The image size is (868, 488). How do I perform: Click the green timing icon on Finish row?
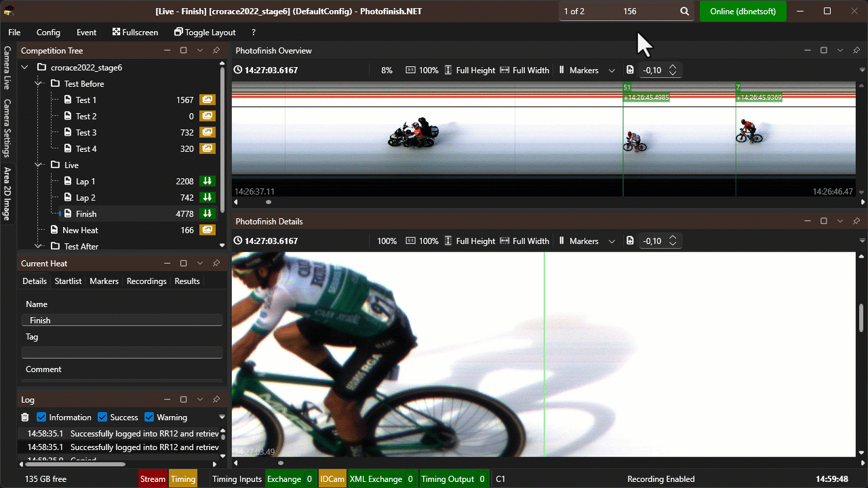click(x=207, y=213)
